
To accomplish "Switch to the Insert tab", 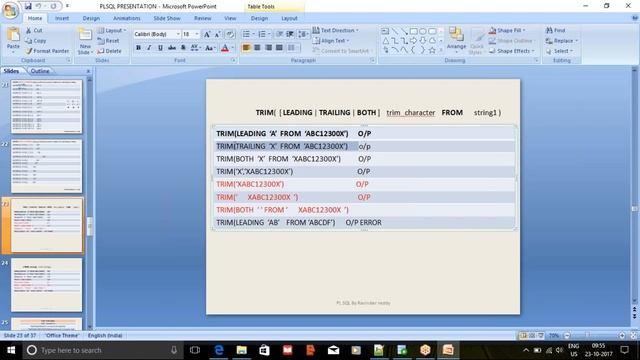I will point(62,18).
